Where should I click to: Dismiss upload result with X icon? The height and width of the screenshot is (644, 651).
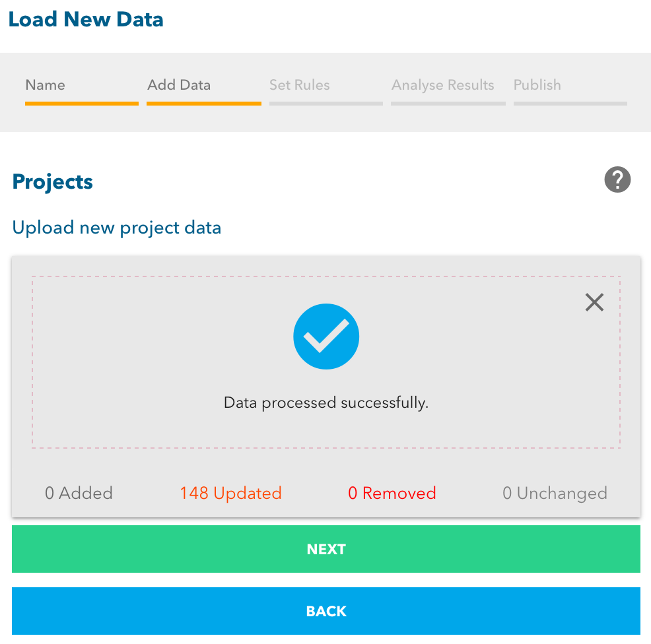click(594, 302)
